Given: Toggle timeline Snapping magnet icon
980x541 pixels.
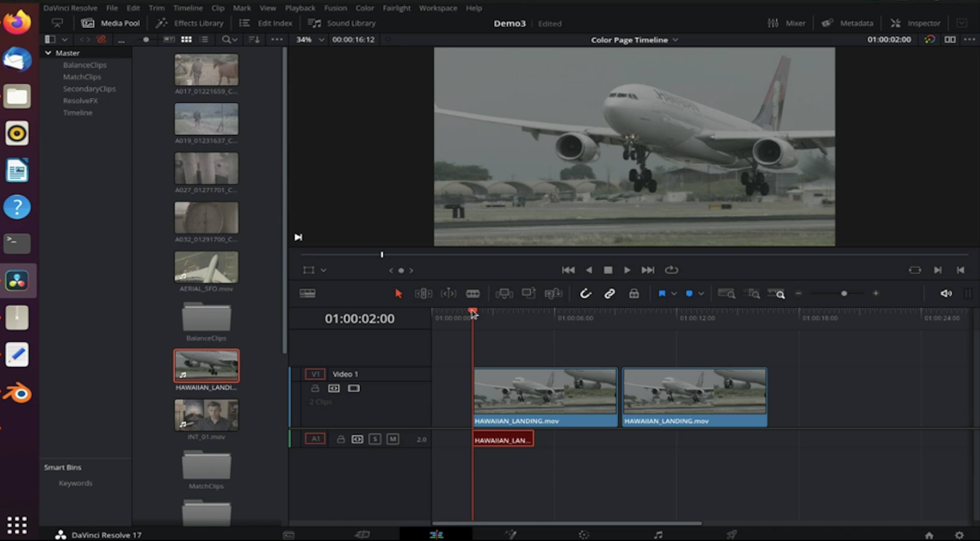Looking at the screenshot, I should [x=585, y=293].
